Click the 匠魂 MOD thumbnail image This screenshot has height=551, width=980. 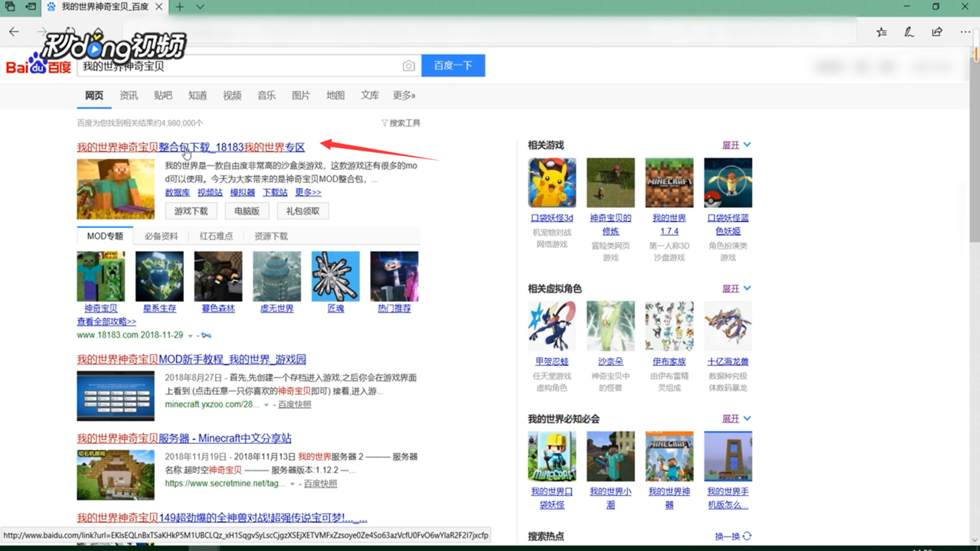[x=335, y=276]
